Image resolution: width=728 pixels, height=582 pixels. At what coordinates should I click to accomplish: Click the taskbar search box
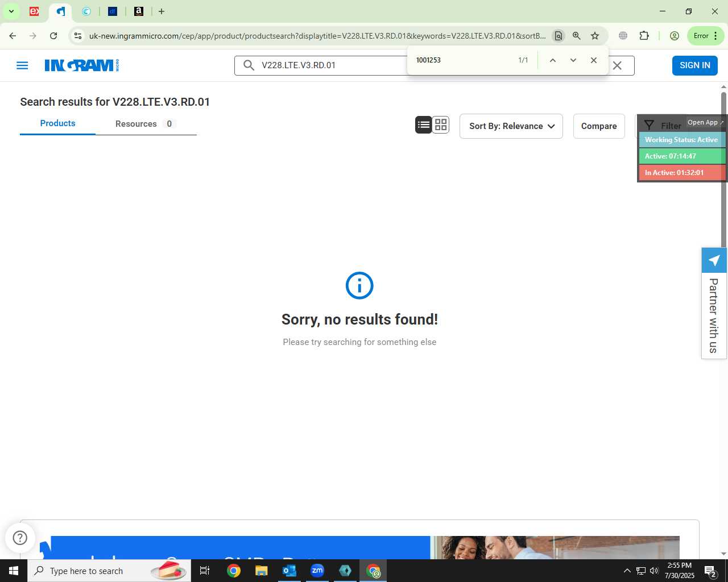point(109,571)
